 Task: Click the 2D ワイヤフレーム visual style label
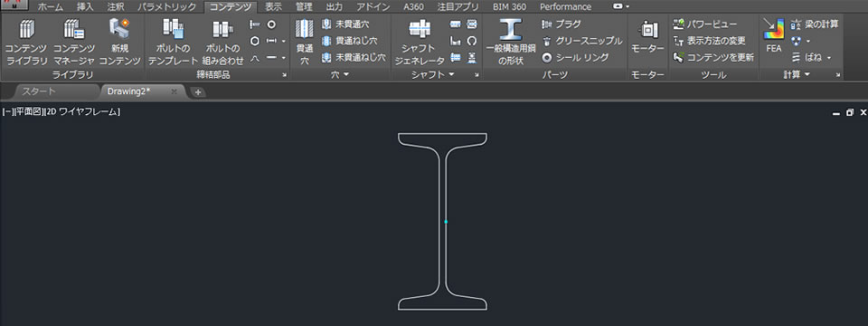82,112
